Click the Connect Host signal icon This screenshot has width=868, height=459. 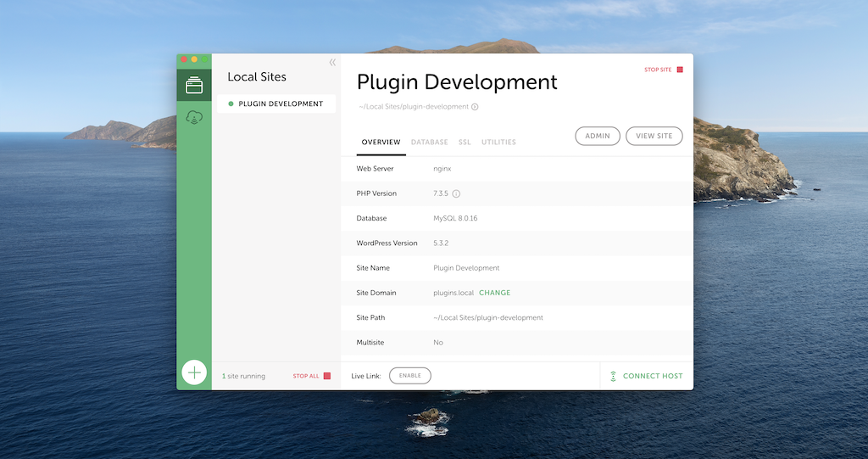pyautogui.click(x=613, y=376)
